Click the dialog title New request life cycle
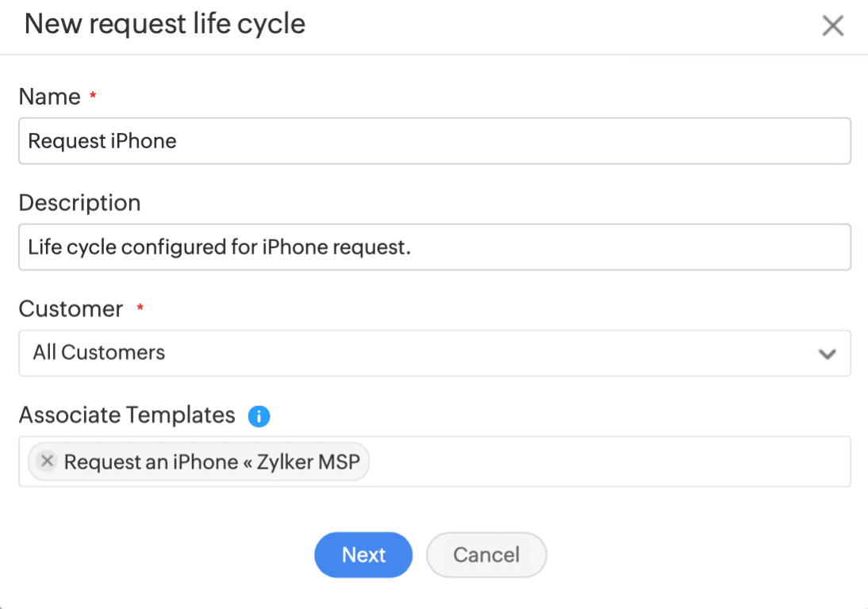Image resolution: width=868 pixels, height=609 pixels. click(165, 24)
